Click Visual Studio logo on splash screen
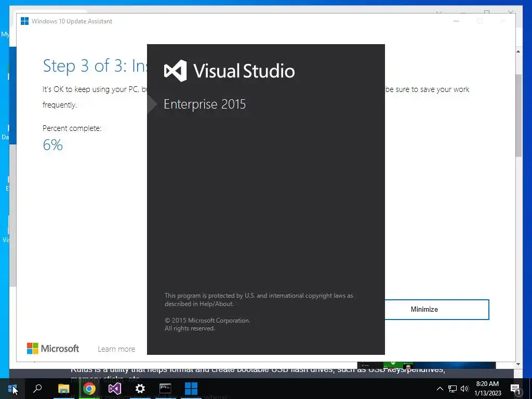This screenshot has height=399, width=532. (229, 71)
